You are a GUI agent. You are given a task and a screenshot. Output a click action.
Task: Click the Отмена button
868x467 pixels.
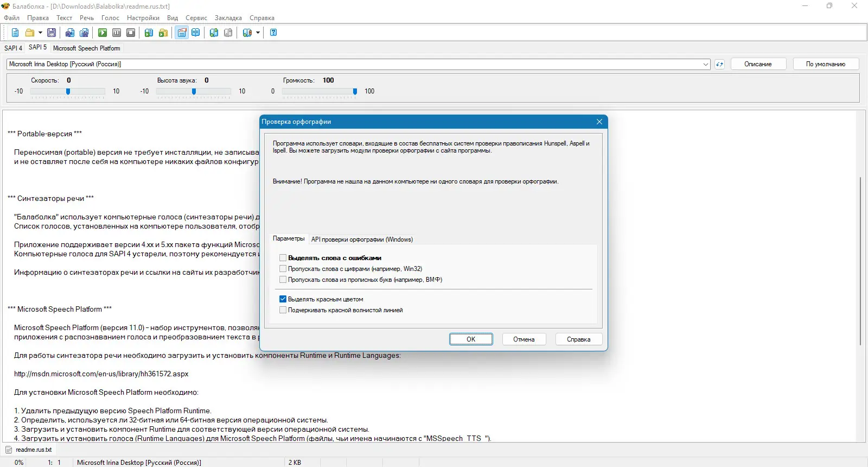(524, 339)
